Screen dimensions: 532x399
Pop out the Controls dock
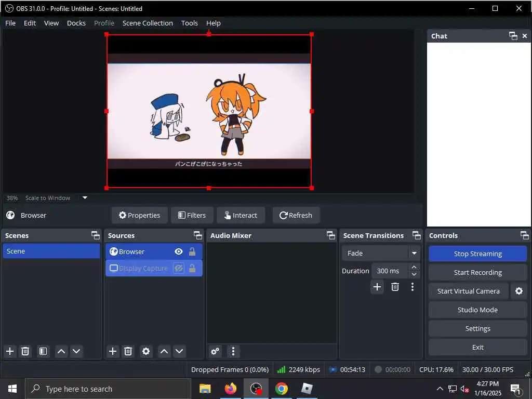[525, 235]
